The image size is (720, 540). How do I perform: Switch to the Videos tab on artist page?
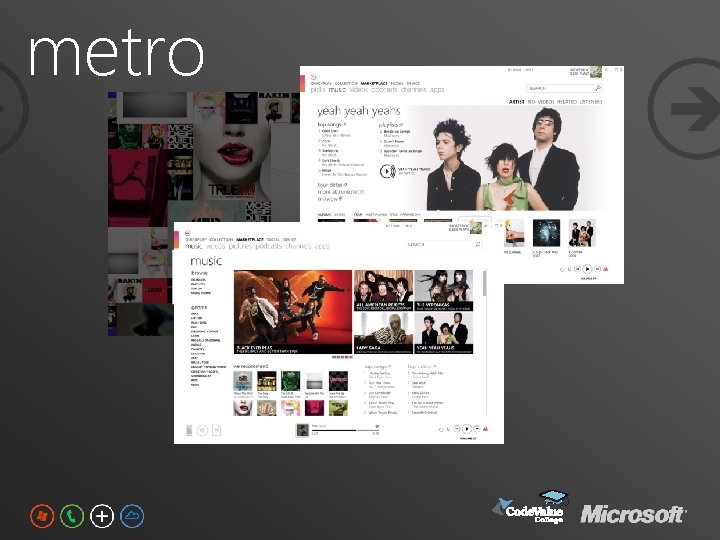point(546,101)
